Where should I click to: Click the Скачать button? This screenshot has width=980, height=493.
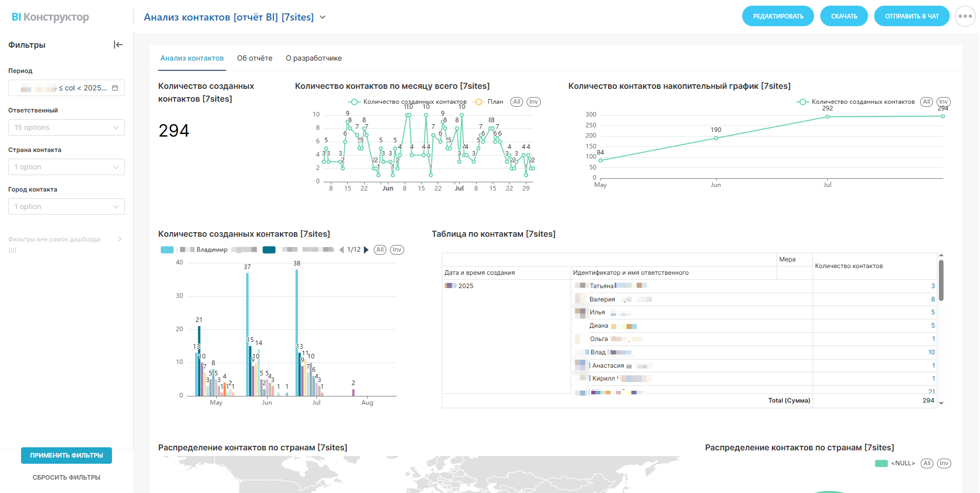844,16
